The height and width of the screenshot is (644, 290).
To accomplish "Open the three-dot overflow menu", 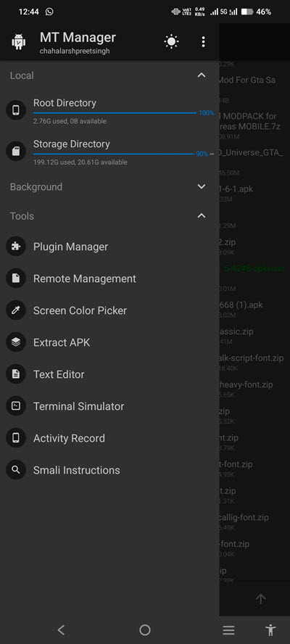I will (x=203, y=41).
